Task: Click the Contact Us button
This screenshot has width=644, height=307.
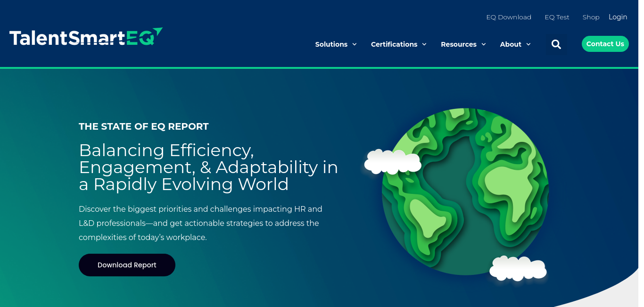Action: coord(605,44)
